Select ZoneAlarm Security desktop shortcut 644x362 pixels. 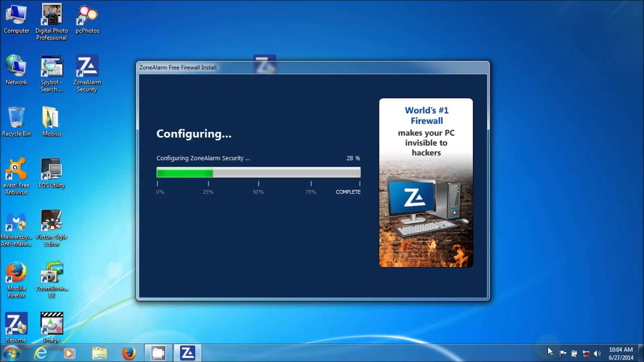[87, 70]
